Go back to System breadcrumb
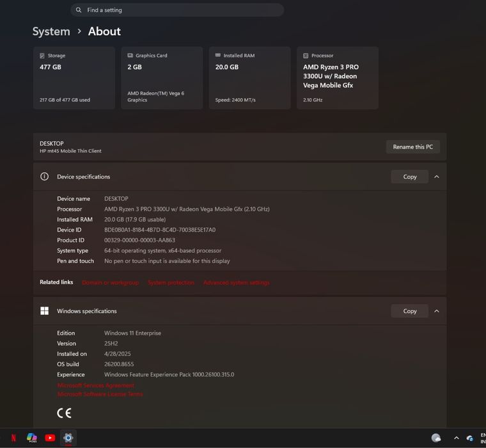The height and width of the screenshot is (448, 486). pos(51,31)
